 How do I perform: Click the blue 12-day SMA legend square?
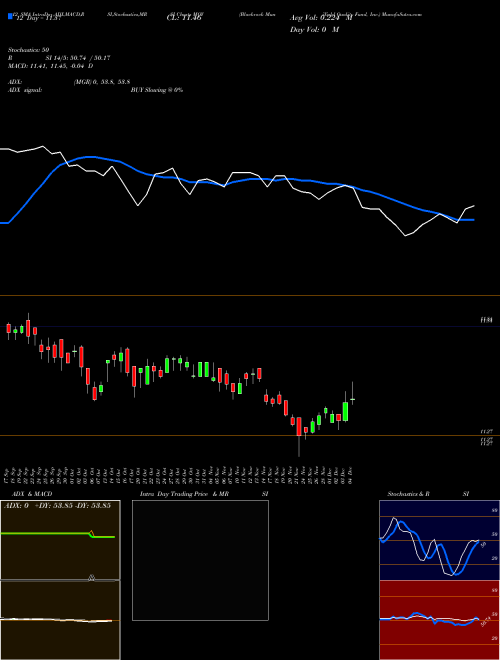pos(10,16)
